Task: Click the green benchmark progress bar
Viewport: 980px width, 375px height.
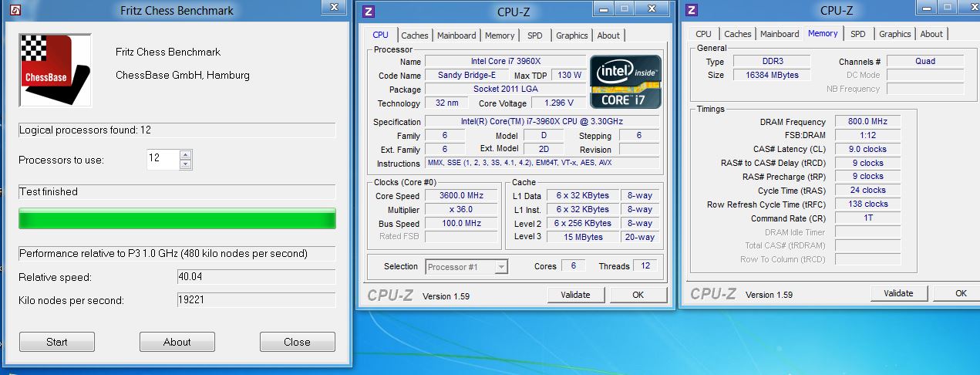Action: (177, 219)
